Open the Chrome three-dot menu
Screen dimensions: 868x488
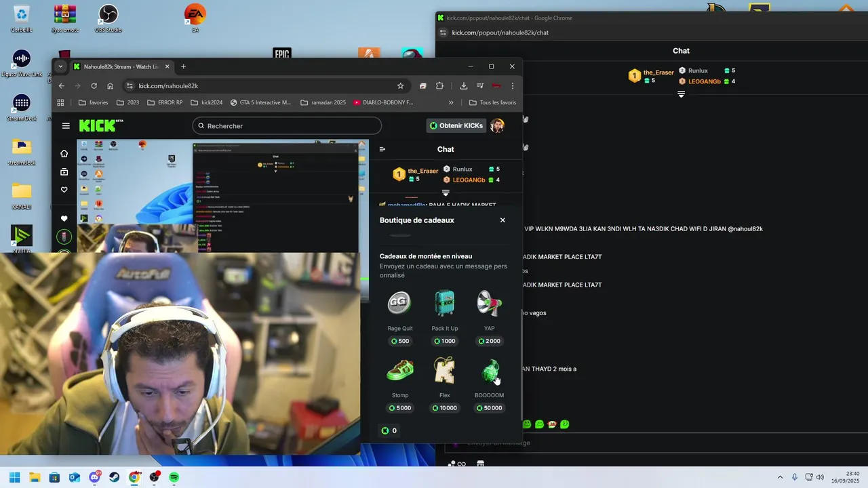(x=513, y=86)
